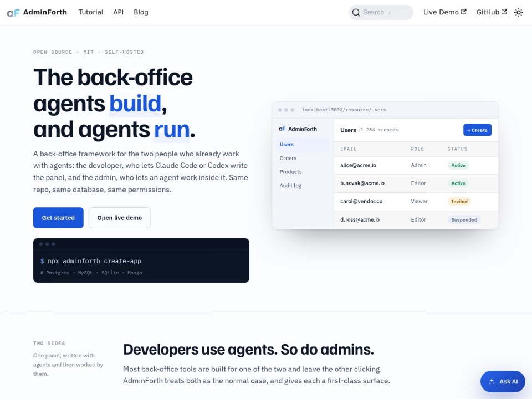Click the Open live demo button
This screenshot has width=532, height=399.
click(120, 218)
